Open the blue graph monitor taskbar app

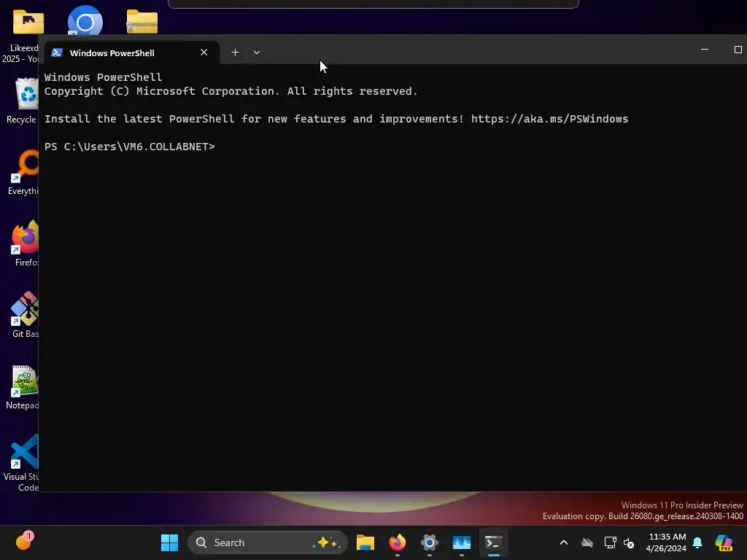(x=461, y=542)
